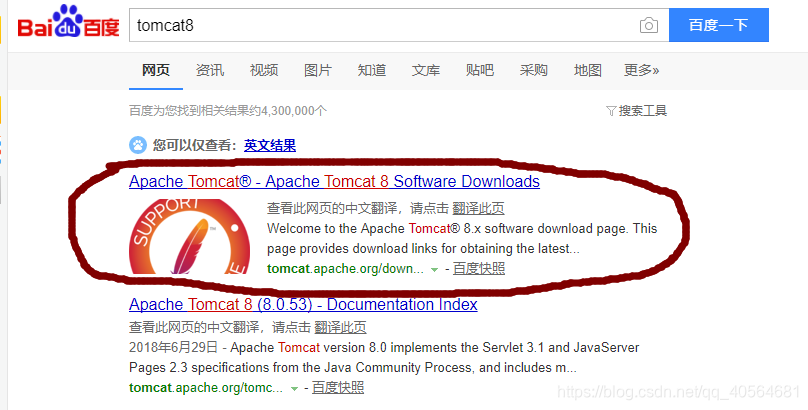Click the date 2018年6月29日 in the snippet

[x=174, y=348]
